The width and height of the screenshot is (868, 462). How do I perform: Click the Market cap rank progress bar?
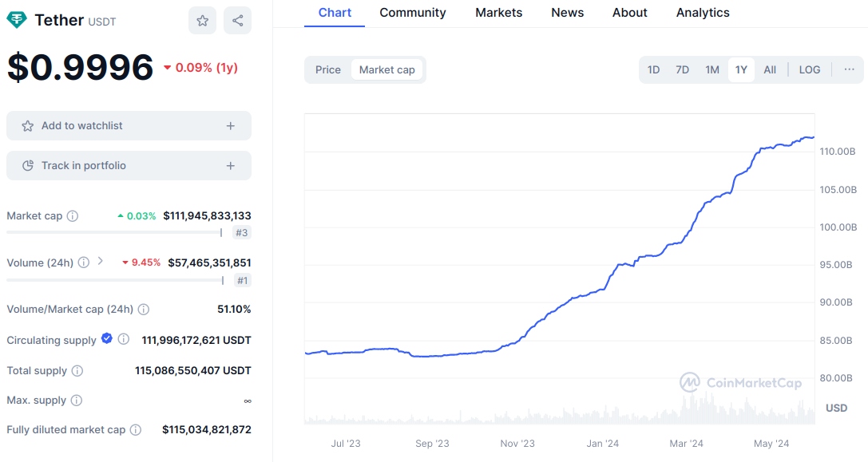click(115, 233)
